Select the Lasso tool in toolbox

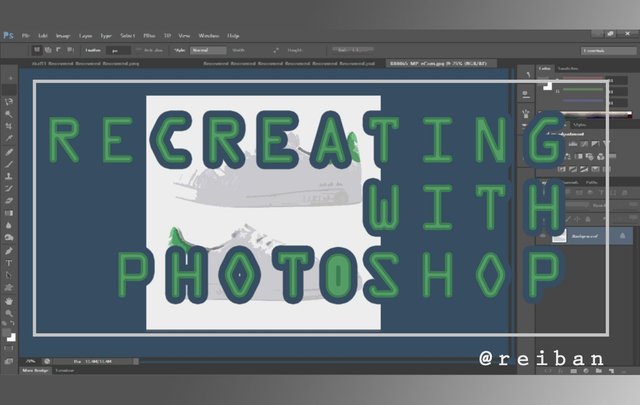(9, 102)
